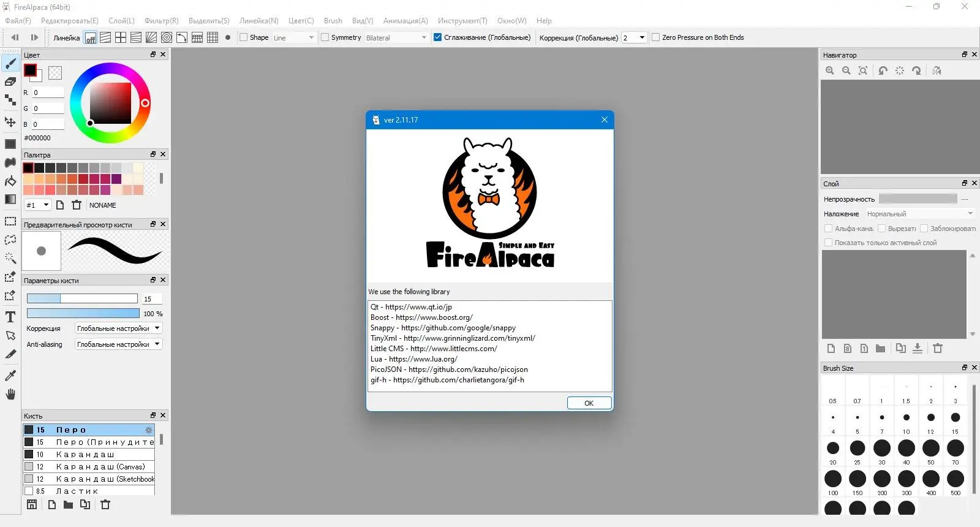Click zoom in icon in Navigator
Image resolution: width=980 pixels, height=527 pixels.
point(830,70)
